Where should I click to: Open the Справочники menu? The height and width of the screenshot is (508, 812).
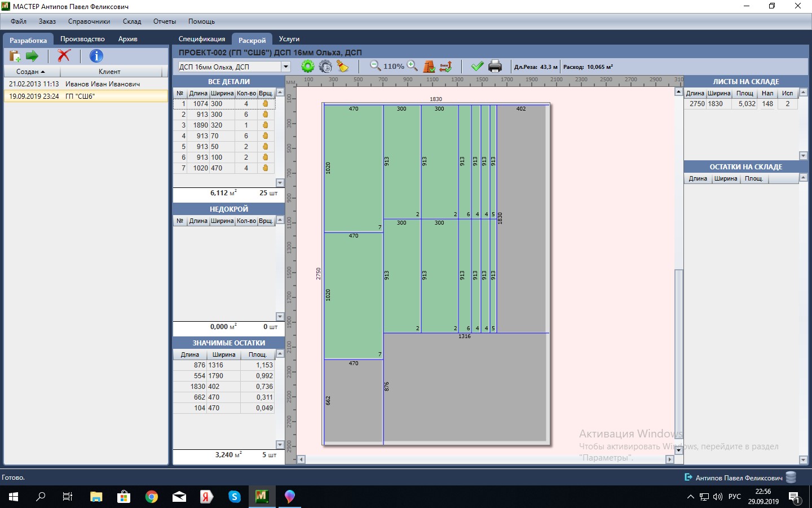(89, 21)
